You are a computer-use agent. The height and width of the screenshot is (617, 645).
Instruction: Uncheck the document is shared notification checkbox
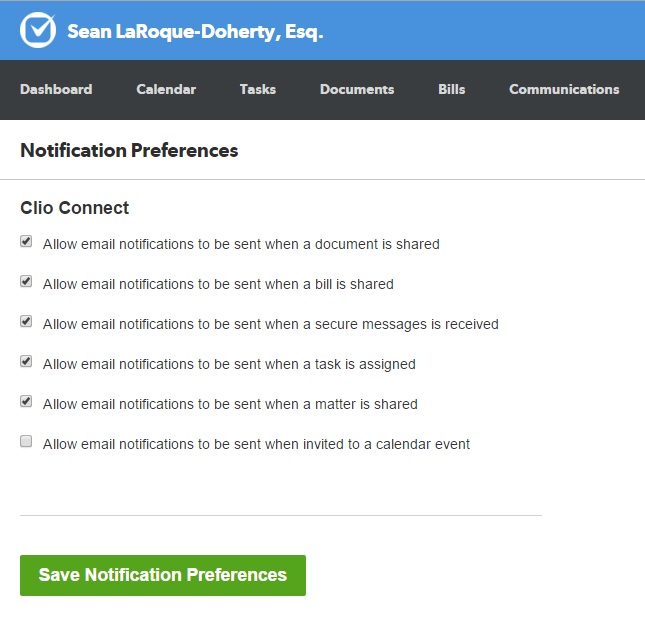pyautogui.click(x=26, y=242)
